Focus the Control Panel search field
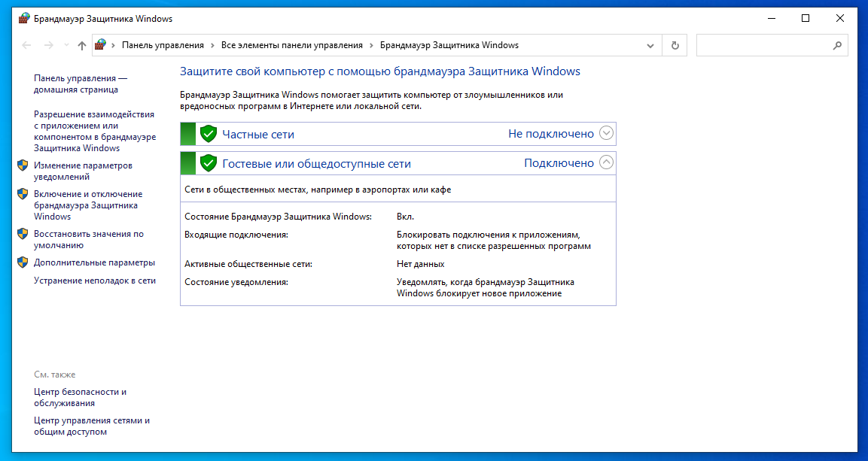The height and width of the screenshot is (461, 868). [x=764, y=45]
